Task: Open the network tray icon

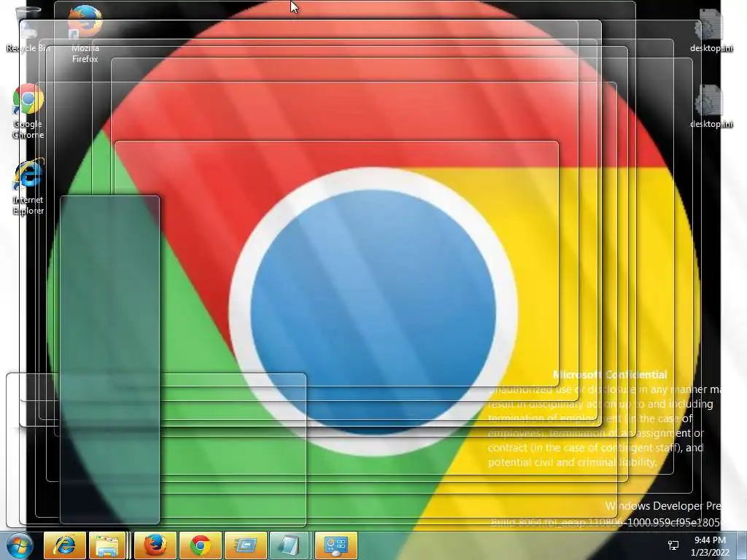Action: [673, 545]
